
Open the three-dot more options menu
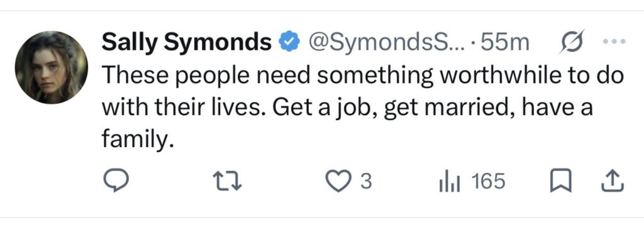click(614, 41)
